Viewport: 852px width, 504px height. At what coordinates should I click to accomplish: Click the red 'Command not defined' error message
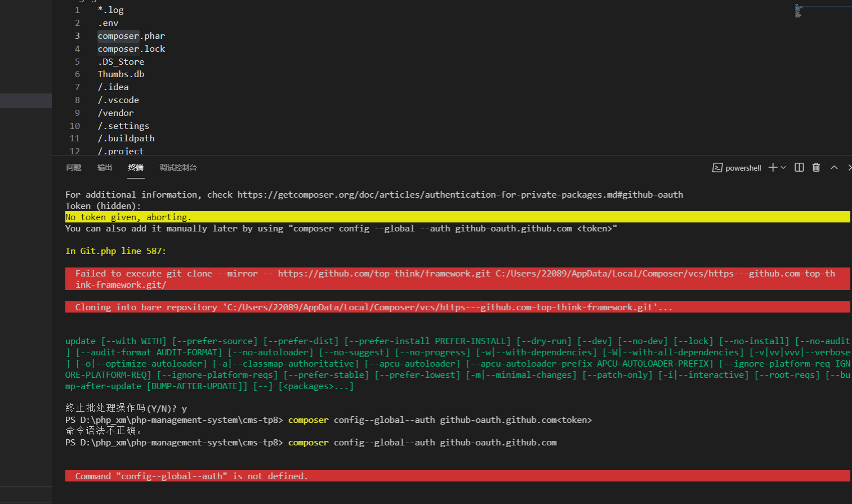pos(192,476)
